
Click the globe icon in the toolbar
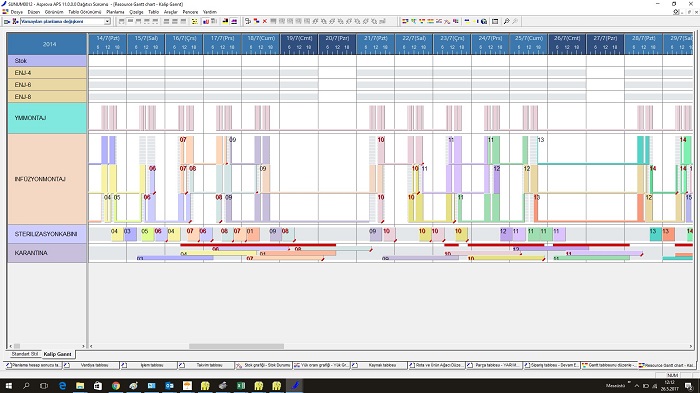pyautogui.click(x=484, y=21)
